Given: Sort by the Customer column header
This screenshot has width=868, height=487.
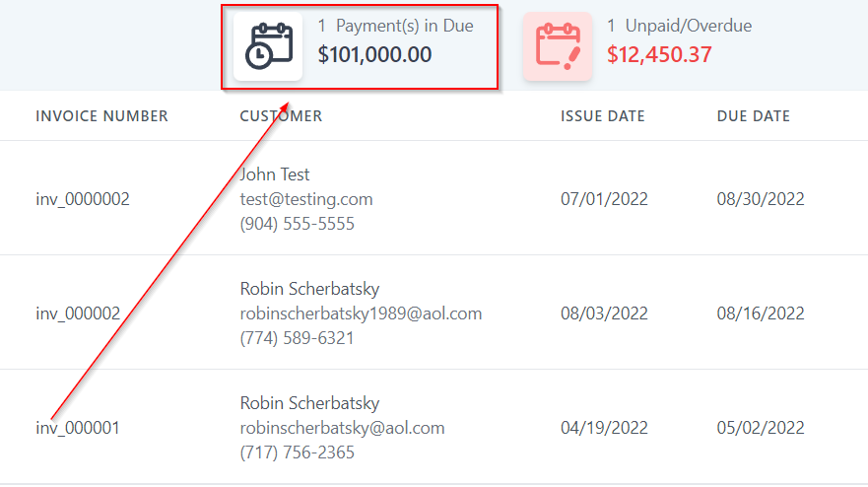Looking at the screenshot, I should [281, 116].
